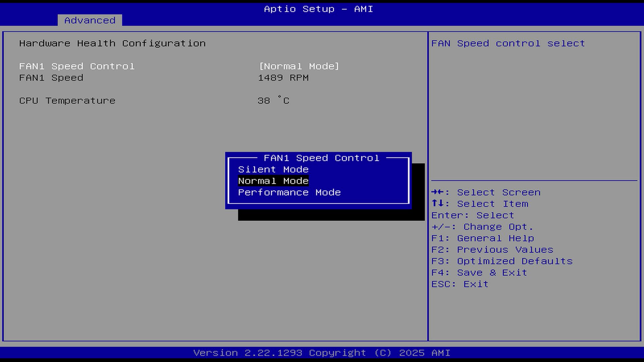This screenshot has width=644, height=362.
Task: Select FAN1 Speed Control setting label
Action: pyautogui.click(x=77, y=66)
